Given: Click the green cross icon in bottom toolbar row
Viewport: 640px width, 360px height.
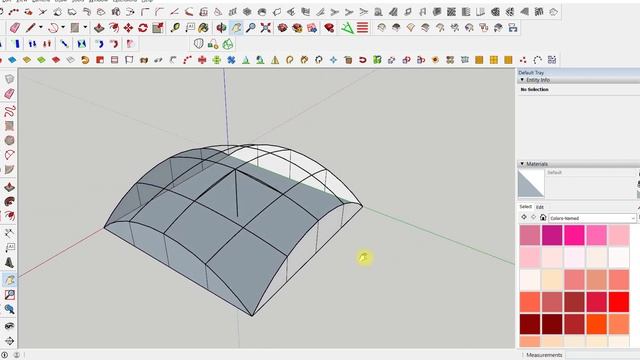Looking at the screenshot, I should point(217,60).
